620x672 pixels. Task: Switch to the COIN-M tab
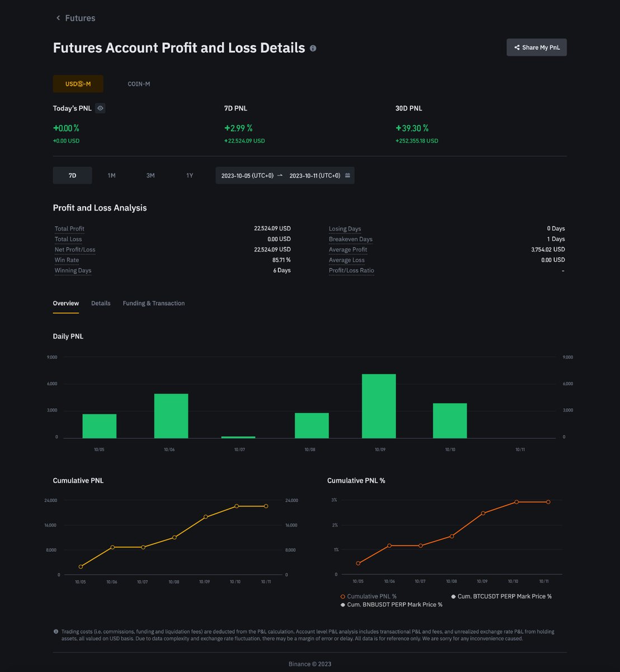click(139, 84)
